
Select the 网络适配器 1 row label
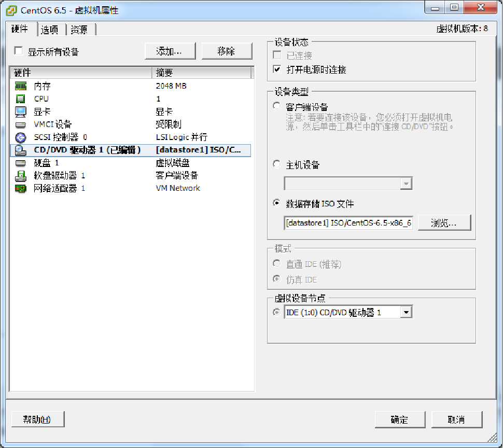coord(59,188)
